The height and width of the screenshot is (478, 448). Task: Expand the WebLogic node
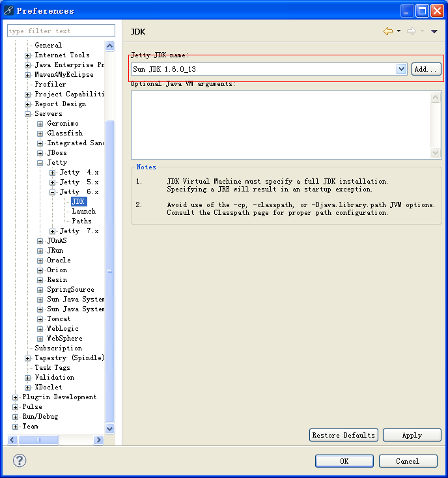pos(40,329)
